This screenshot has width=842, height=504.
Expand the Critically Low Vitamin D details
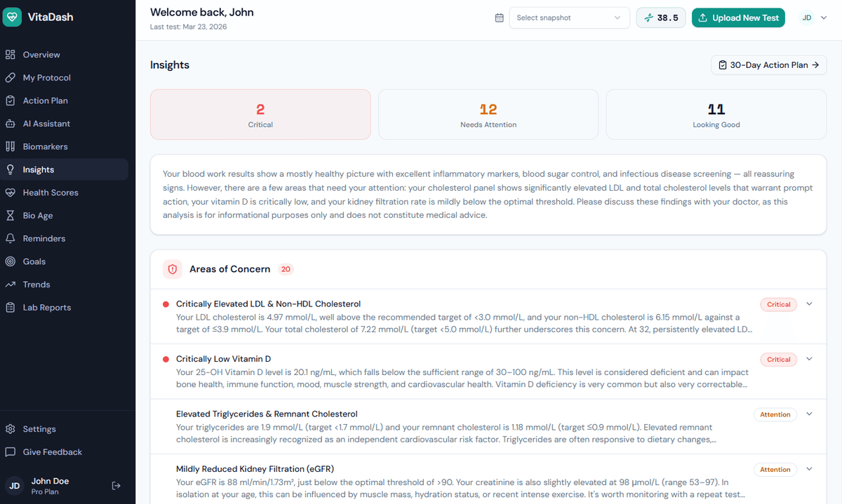tap(809, 359)
